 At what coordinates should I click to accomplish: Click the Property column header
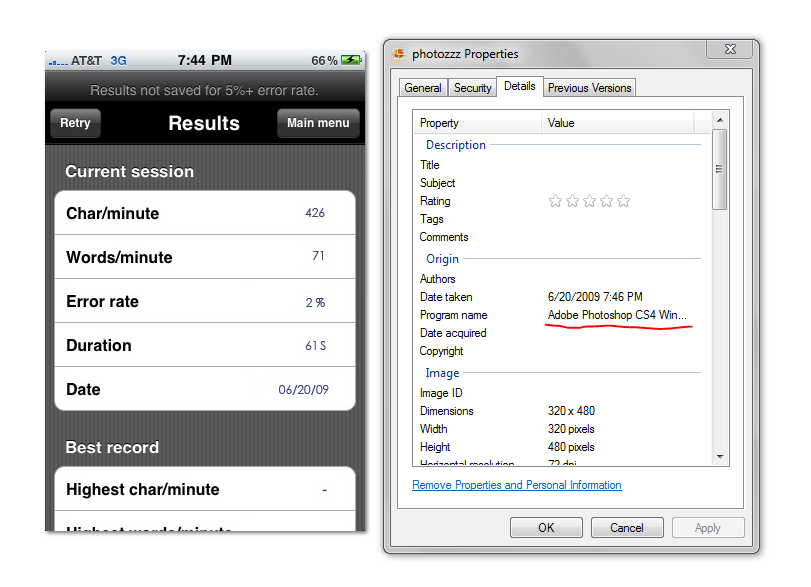tap(477, 123)
